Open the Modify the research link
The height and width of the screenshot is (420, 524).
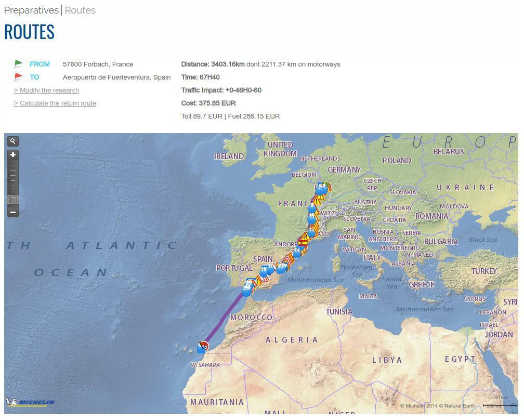tap(46, 90)
